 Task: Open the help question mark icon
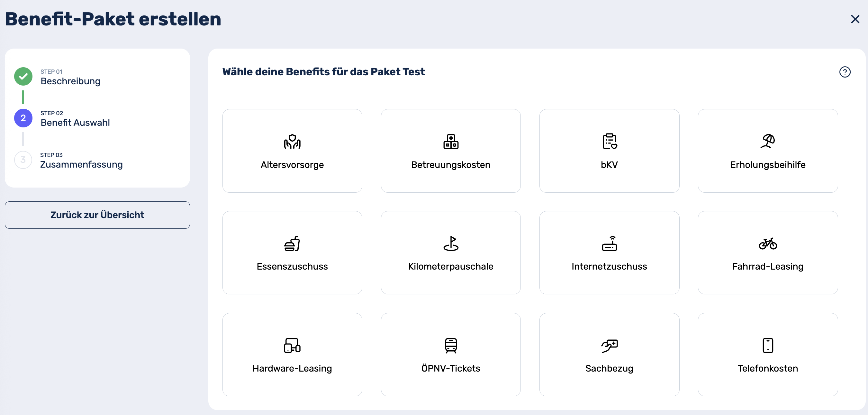(x=845, y=72)
